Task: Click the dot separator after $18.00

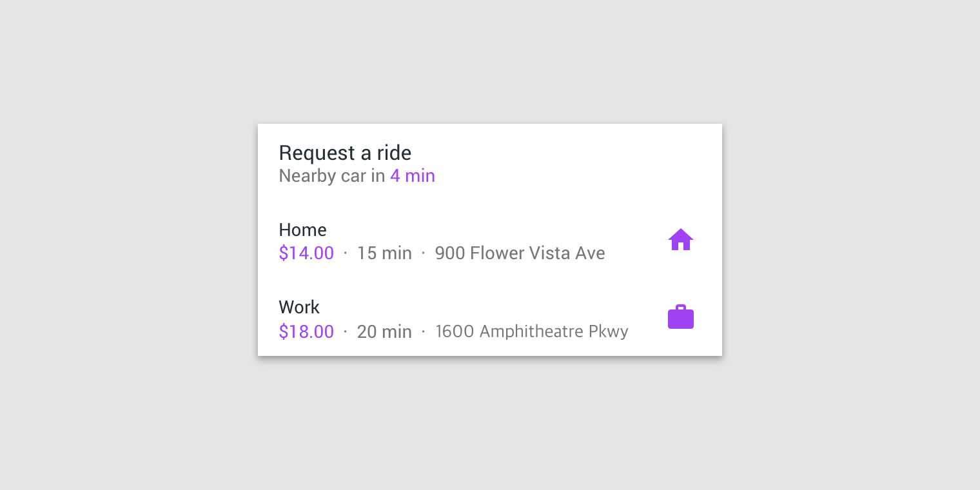Action: point(346,331)
